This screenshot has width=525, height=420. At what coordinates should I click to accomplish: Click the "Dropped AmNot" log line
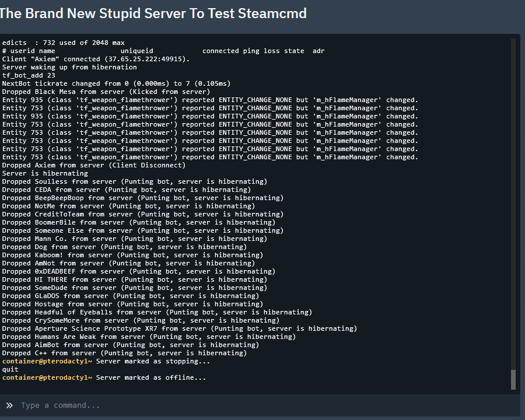coord(128,263)
